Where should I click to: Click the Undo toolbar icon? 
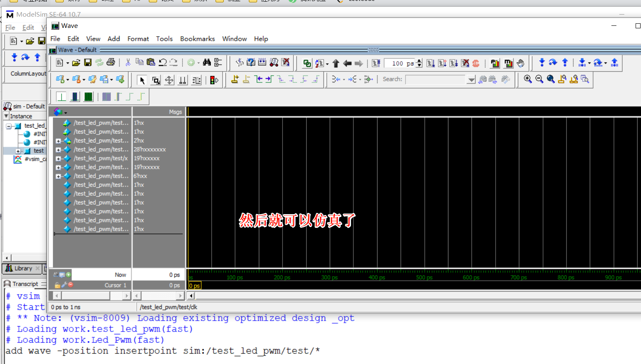[162, 62]
